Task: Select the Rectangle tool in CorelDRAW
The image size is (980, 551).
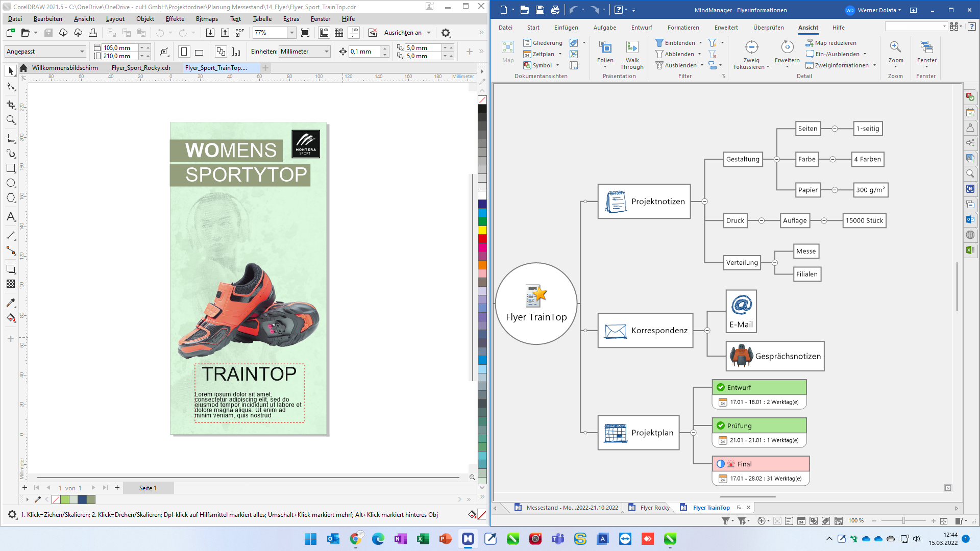Action: point(11,168)
